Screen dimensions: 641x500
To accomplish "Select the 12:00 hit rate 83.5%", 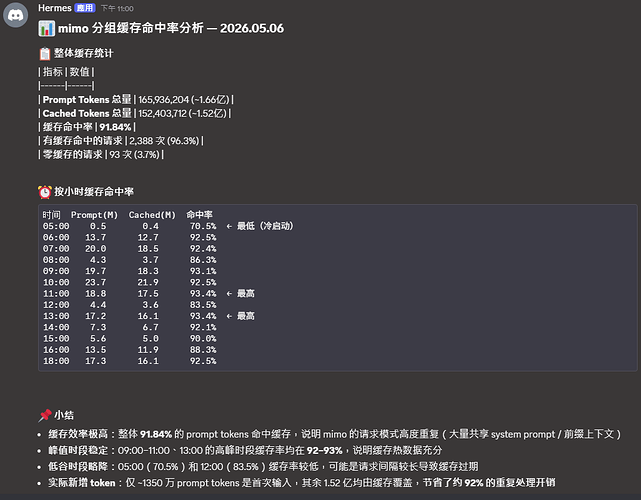I will 203,305.
